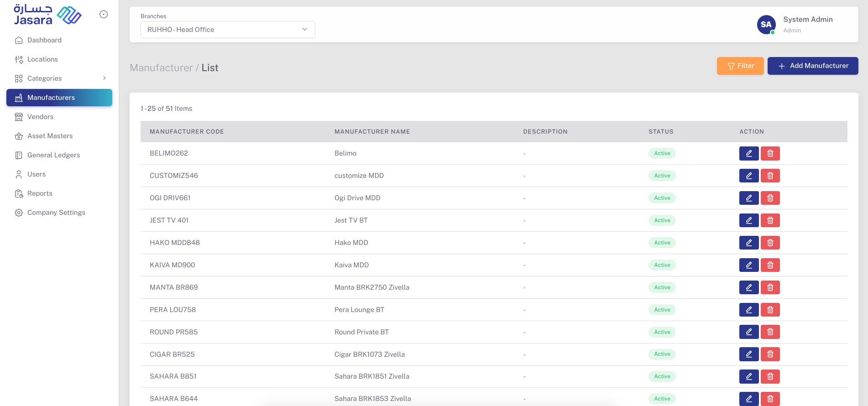Delete the Kaiva MDD row
868x406 pixels.
tap(770, 265)
